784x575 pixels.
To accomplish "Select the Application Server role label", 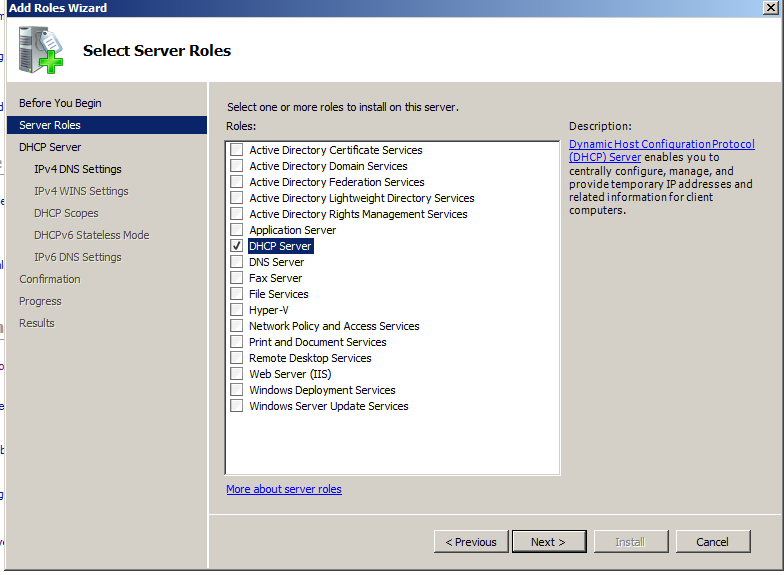I will [292, 230].
